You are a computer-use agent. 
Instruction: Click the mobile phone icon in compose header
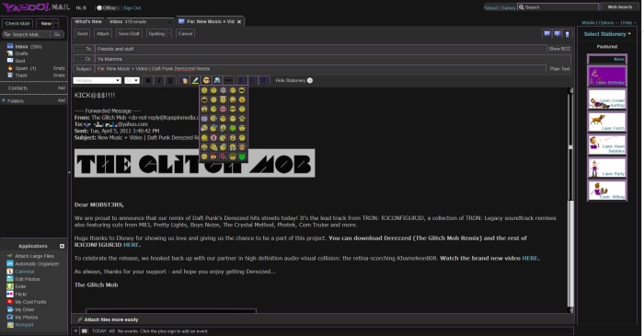[568, 34]
